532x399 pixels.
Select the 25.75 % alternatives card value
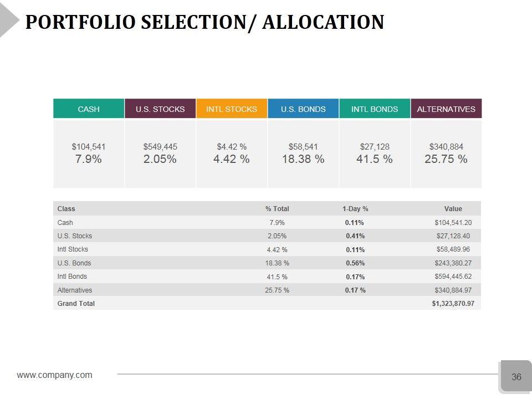point(446,159)
